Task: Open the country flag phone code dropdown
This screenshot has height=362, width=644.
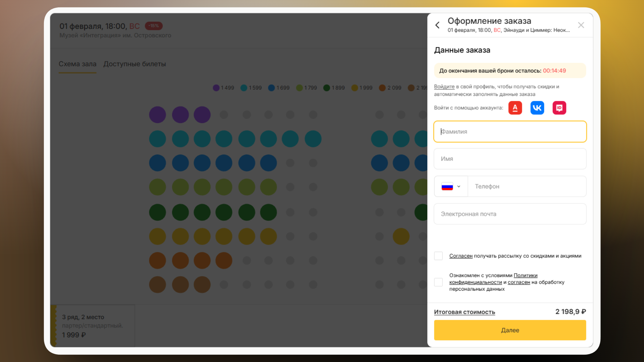Action: coord(451,186)
